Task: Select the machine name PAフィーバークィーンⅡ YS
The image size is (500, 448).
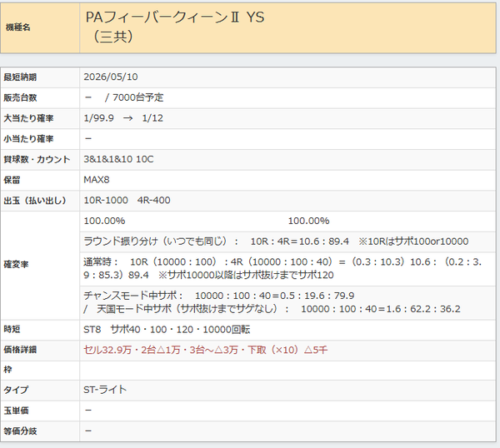Action: 175,17
